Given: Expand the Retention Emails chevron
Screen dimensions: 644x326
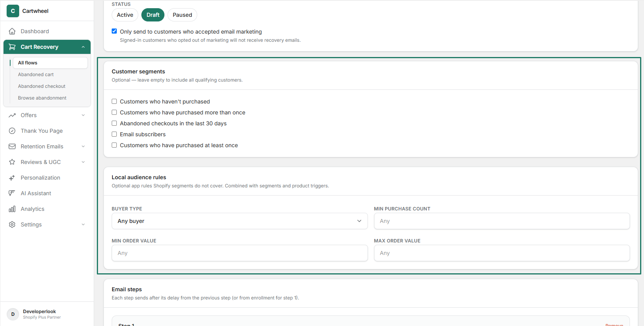Looking at the screenshot, I should click(83, 146).
